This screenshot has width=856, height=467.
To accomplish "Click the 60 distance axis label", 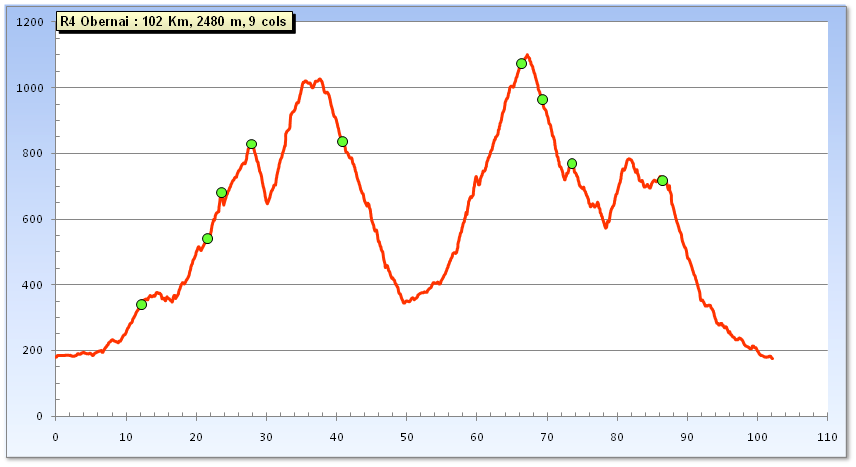I will (x=477, y=437).
